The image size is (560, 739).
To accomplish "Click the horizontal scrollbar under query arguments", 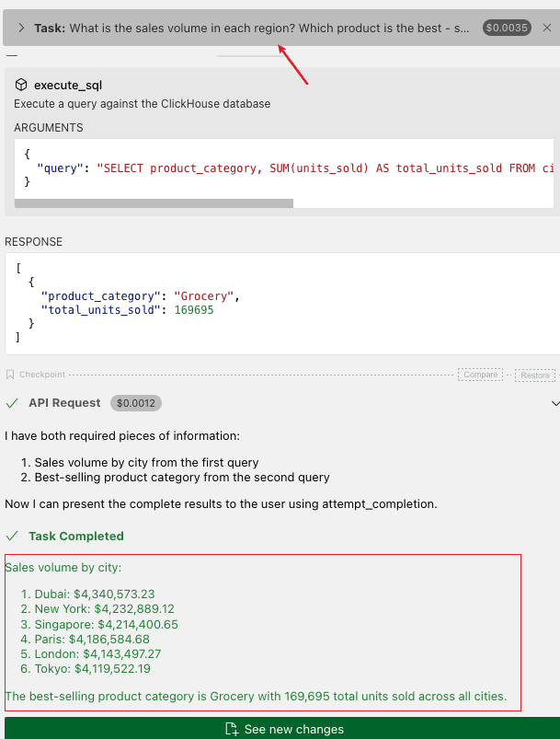I will tap(154, 203).
